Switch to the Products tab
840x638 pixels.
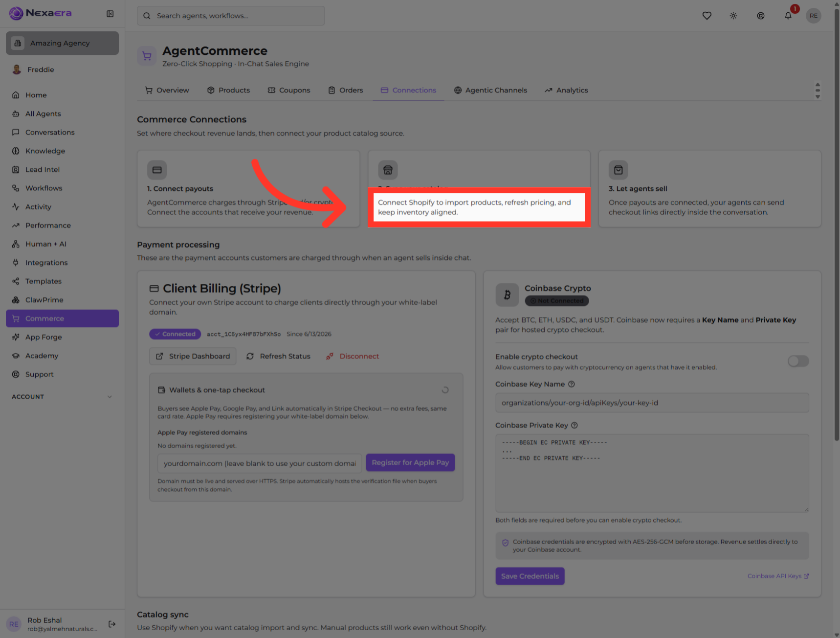click(228, 90)
